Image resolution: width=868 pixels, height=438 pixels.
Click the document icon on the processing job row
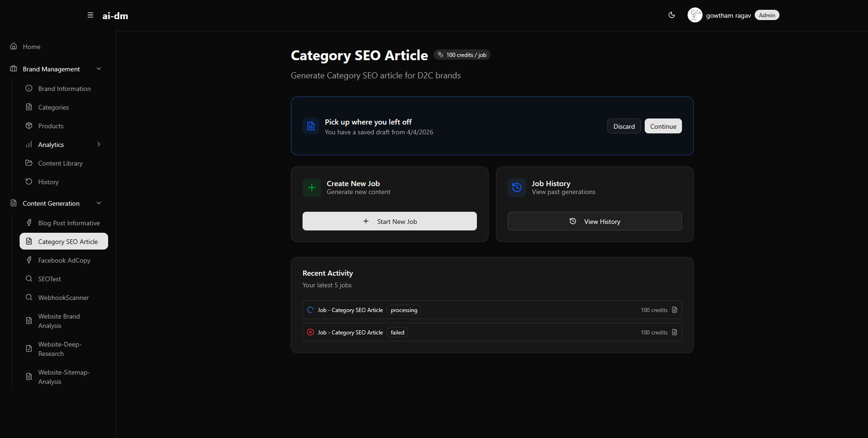(x=675, y=310)
